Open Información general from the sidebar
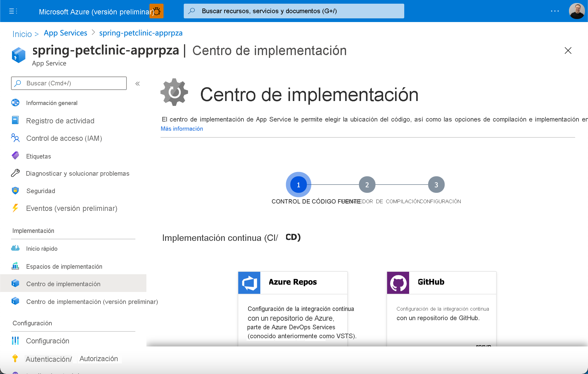588x374 pixels. 52,103
